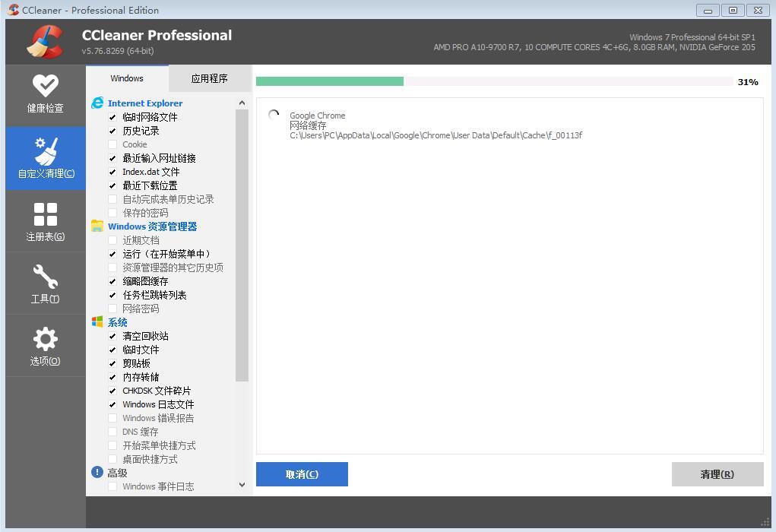Click the Cache\f_00113f file path line
This screenshot has width=776, height=532.
pos(436,135)
